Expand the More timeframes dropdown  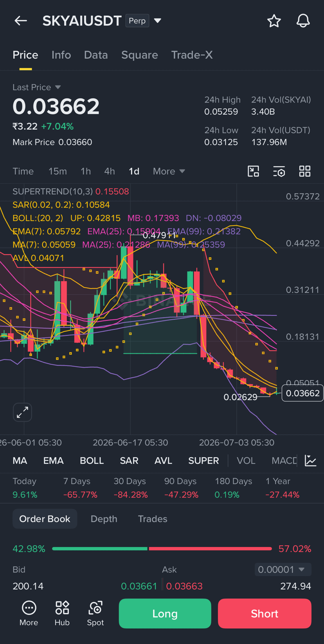click(x=169, y=171)
